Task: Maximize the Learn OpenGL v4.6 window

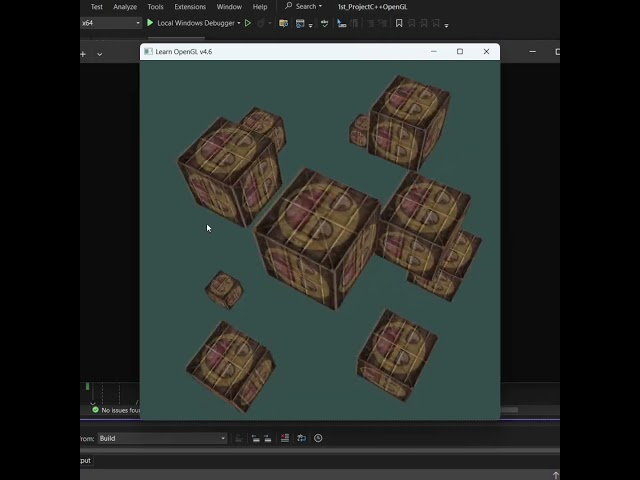Action: click(x=460, y=51)
